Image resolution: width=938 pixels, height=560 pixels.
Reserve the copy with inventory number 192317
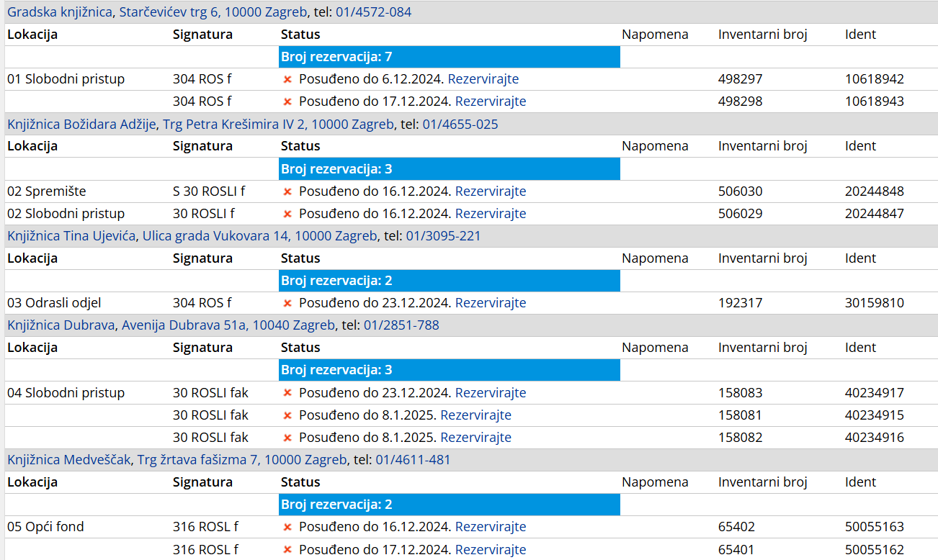[x=490, y=303]
